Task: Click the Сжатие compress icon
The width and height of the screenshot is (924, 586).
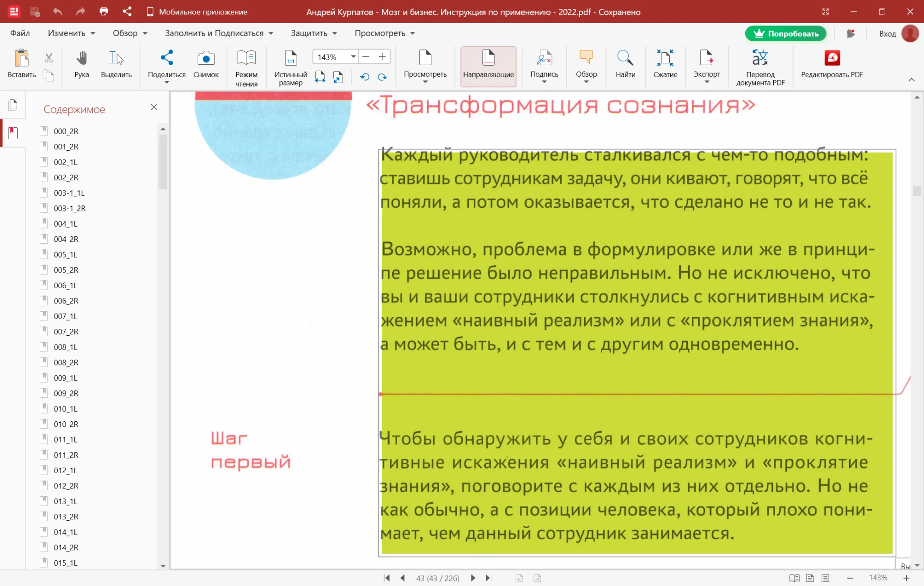Action: coord(665,58)
